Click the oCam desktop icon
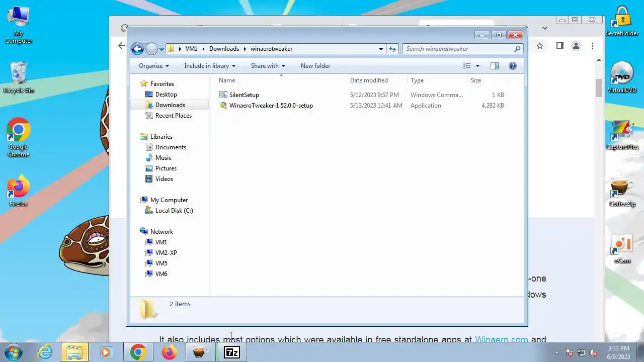644x362 pixels. click(622, 249)
